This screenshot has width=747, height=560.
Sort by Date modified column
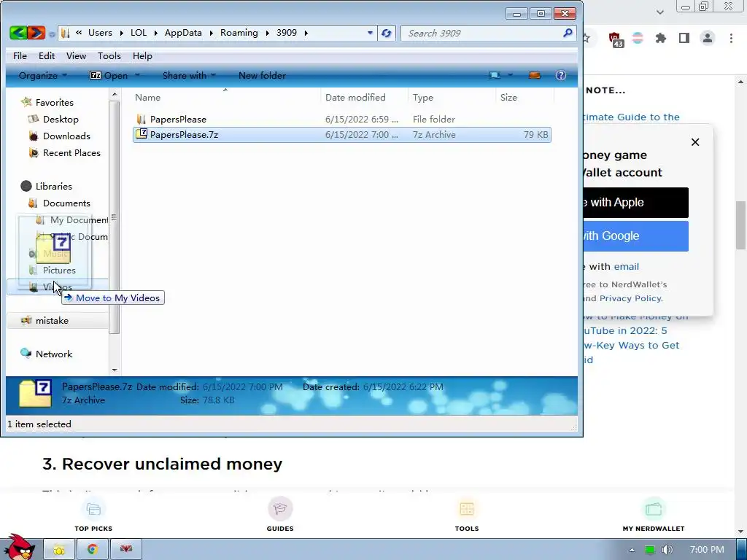[x=365, y=97]
